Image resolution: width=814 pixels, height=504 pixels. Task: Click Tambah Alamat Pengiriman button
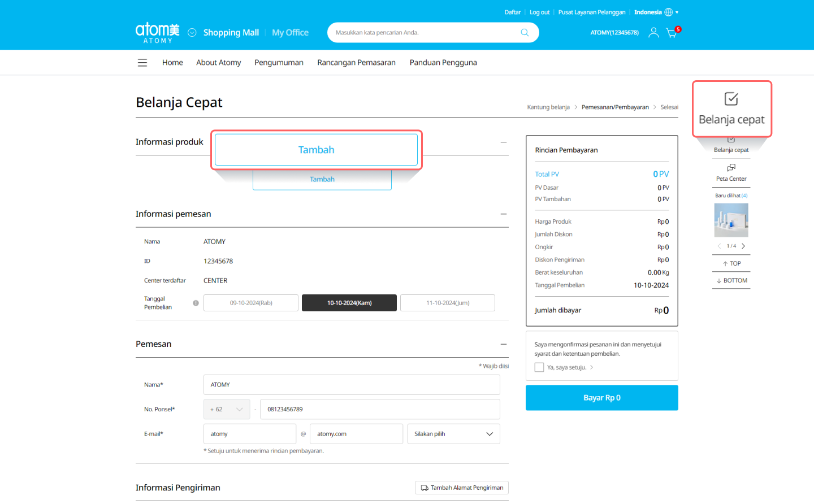462,488
